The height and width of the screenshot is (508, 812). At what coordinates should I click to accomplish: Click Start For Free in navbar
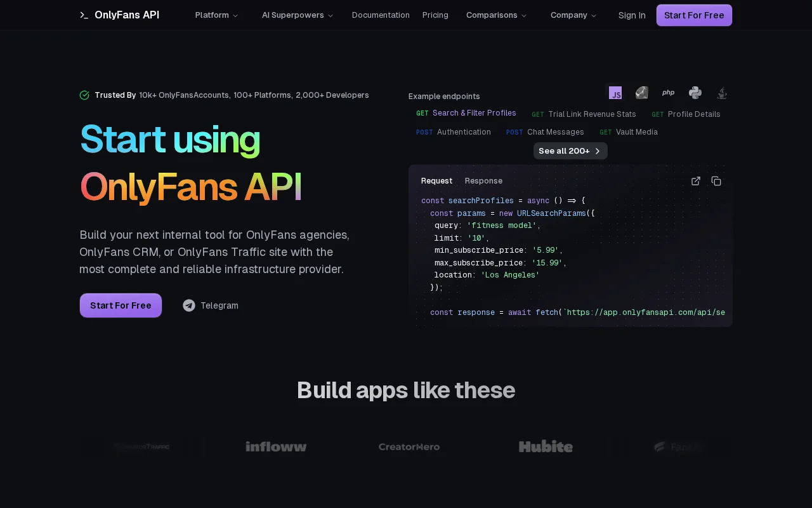(694, 15)
